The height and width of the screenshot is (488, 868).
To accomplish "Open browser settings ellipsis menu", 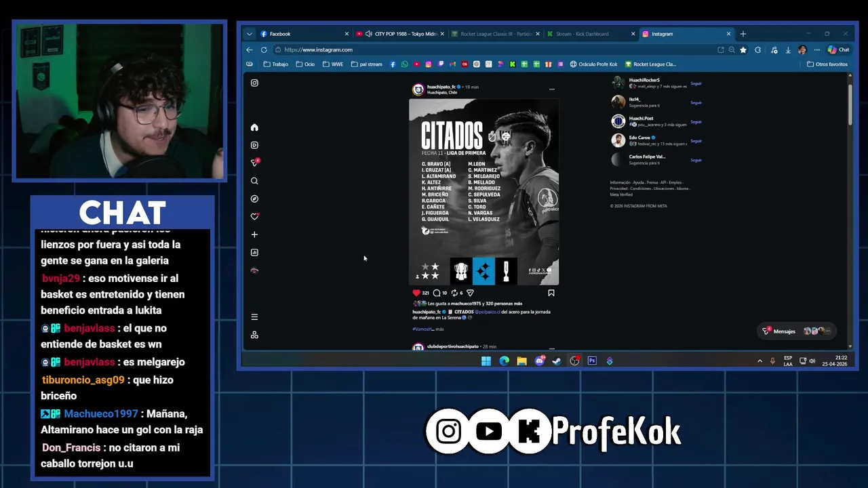I will tap(817, 49).
